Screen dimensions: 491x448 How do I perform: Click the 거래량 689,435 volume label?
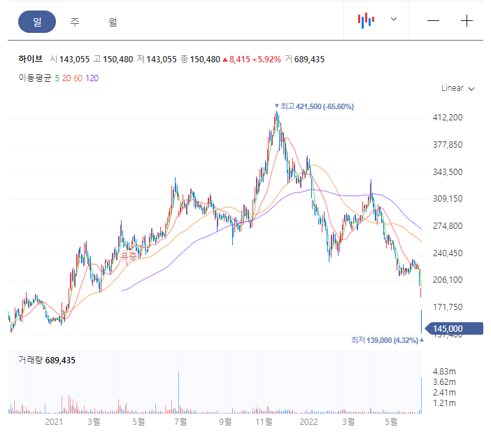pos(47,360)
